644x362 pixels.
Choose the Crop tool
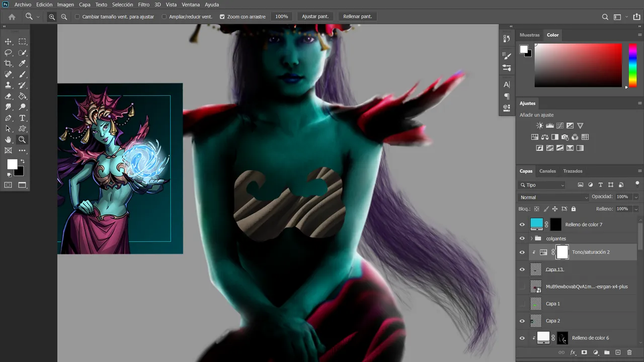8,63
